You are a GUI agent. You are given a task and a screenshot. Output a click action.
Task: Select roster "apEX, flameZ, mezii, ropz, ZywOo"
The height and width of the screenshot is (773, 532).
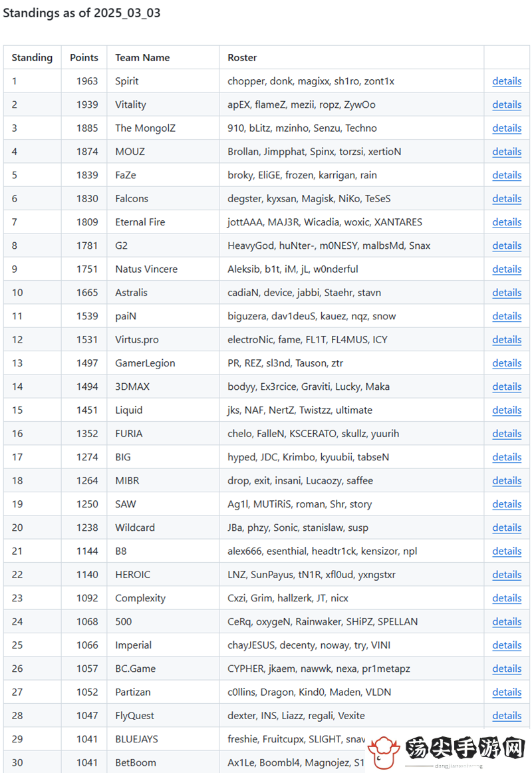(x=301, y=104)
